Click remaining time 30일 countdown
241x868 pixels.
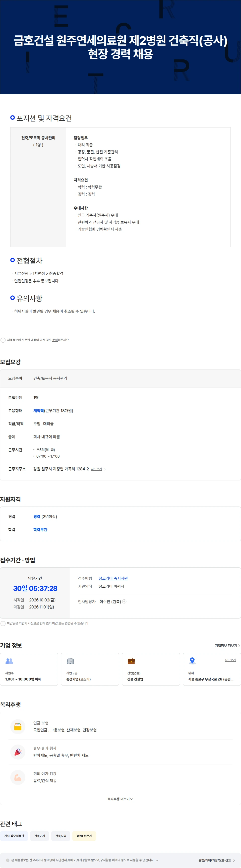tap(35, 588)
